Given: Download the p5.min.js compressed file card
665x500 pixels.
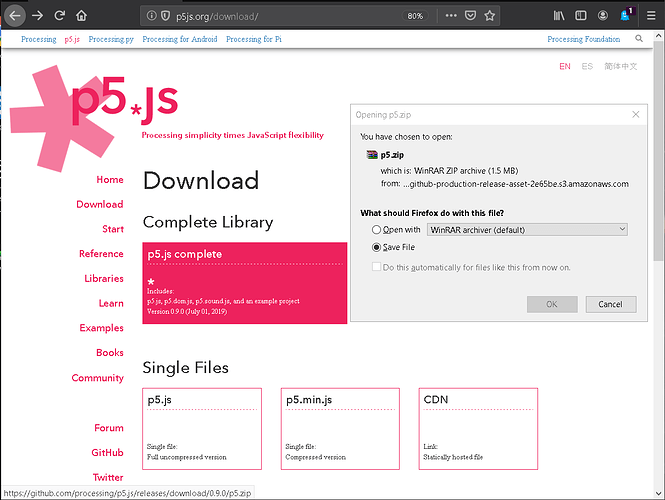Looking at the screenshot, I should 340,429.
